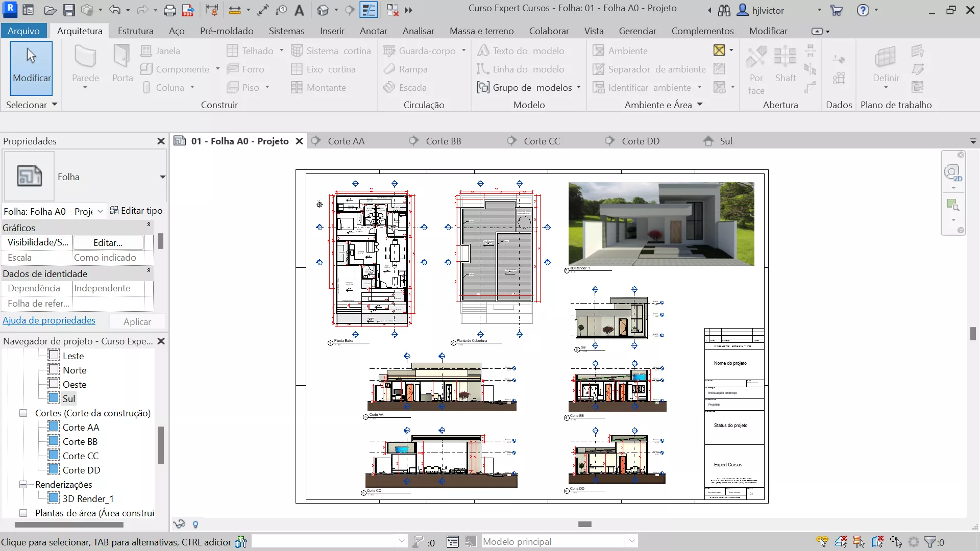Viewport: 980px width, 551px height.
Task: Click the Escada stairs tool
Action: (406, 87)
